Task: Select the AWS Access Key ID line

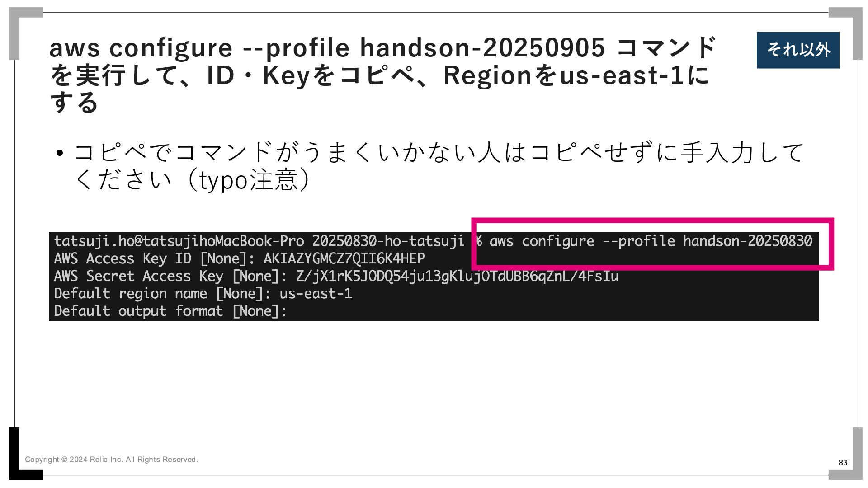Action: 239,258
